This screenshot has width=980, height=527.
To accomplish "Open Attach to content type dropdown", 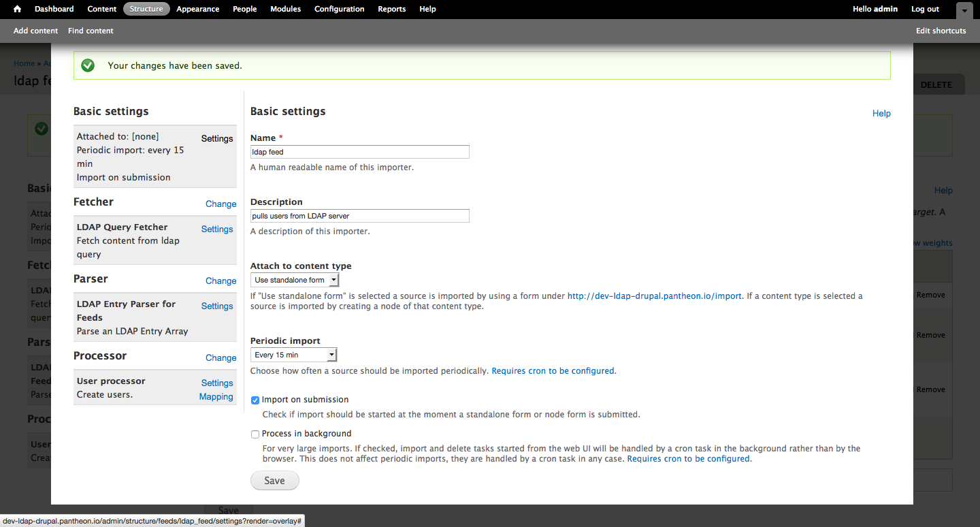I will click(x=295, y=280).
